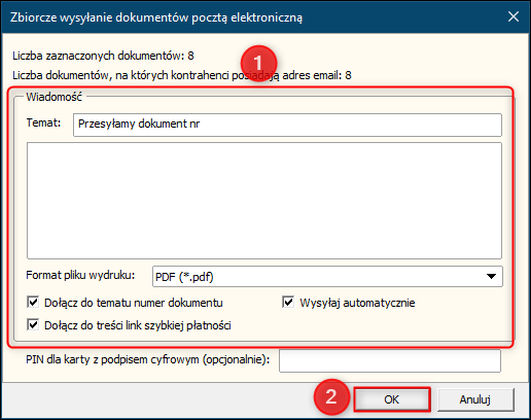Select the PDF (*.pdf) format box

point(327,276)
